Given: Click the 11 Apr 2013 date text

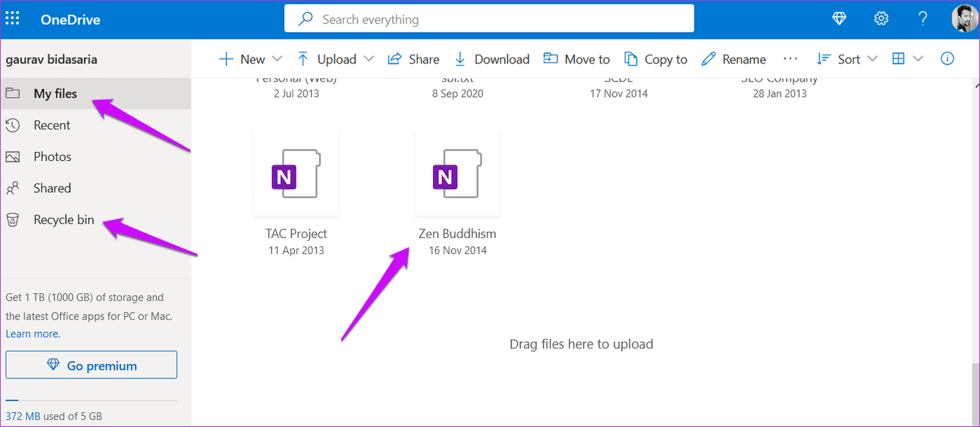Looking at the screenshot, I should pos(296,250).
